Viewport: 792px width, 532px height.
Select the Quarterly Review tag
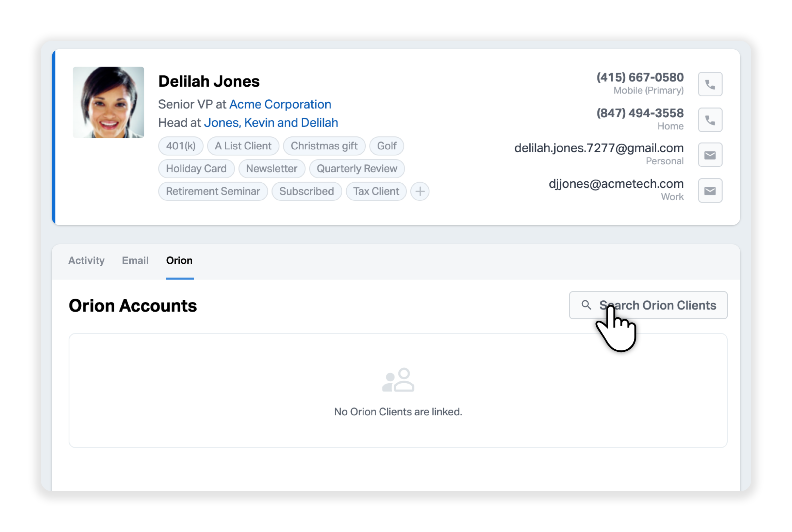(x=357, y=169)
